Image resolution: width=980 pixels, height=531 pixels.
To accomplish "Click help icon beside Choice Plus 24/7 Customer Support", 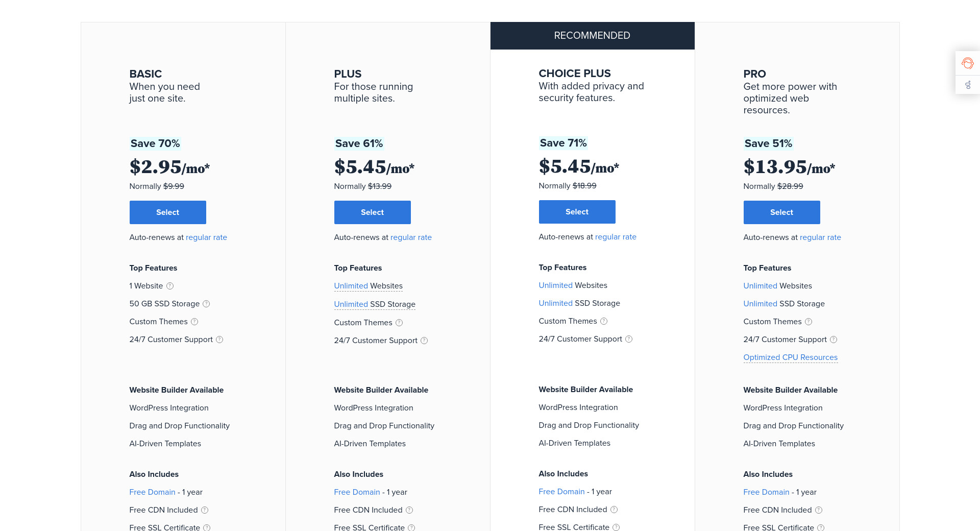I will pos(629,339).
